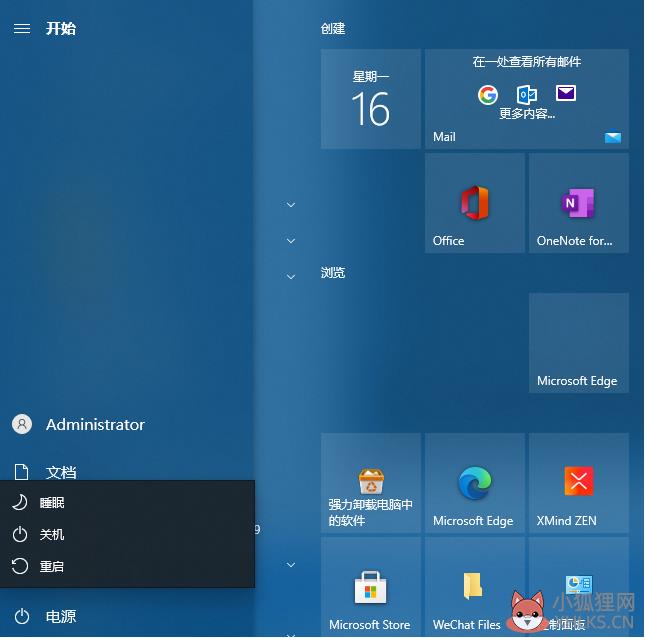Click the small blue Mail envelope badge
Image resolution: width=645 pixels, height=638 pixels.
click(613, 137)
